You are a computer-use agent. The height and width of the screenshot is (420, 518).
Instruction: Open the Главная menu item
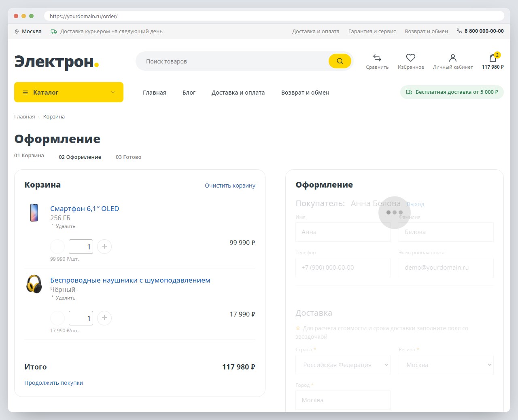click(155, 93)
